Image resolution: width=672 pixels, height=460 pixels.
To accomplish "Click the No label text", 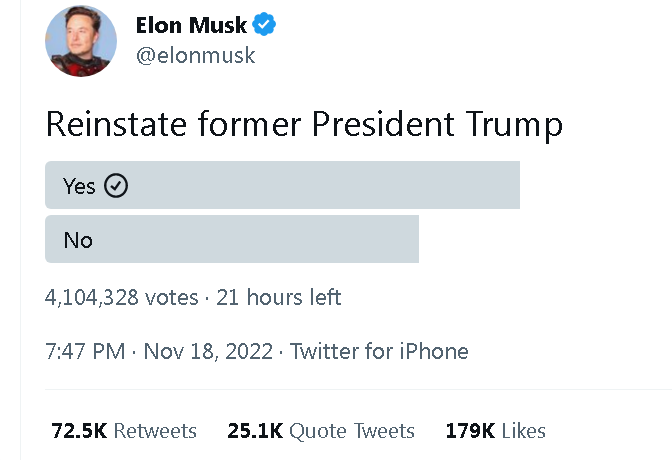I will 78,240.
